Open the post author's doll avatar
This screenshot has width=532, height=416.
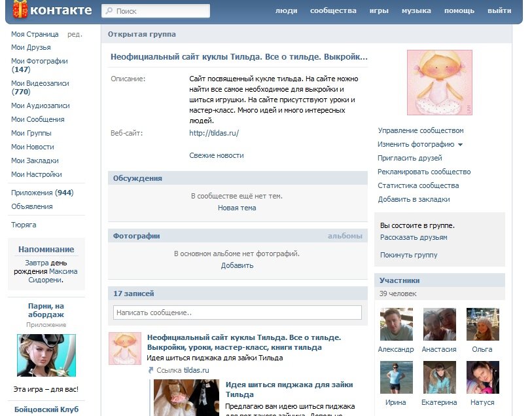tap(125, 349)
